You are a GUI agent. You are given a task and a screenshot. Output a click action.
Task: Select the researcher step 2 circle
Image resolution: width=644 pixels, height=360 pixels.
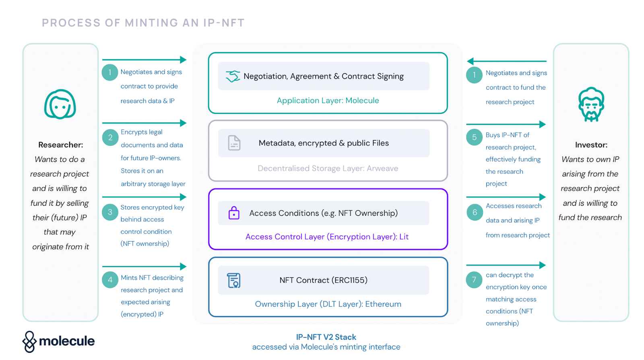click(x=110, y=137)
